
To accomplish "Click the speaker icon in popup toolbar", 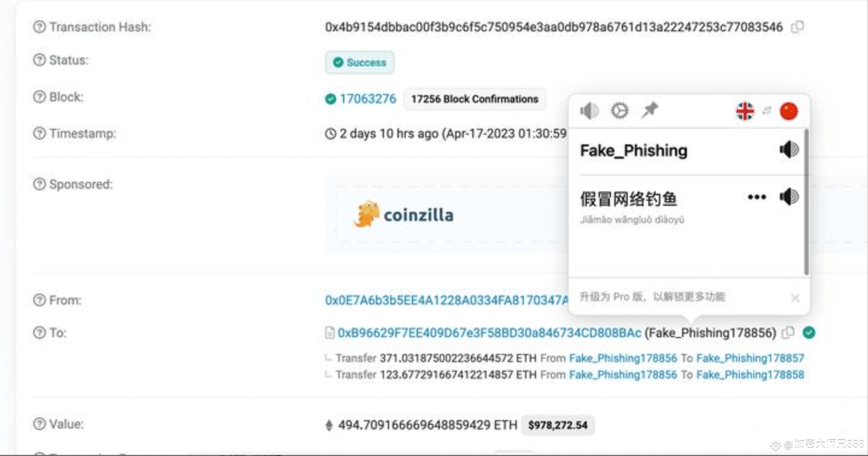I will point(589,111).
